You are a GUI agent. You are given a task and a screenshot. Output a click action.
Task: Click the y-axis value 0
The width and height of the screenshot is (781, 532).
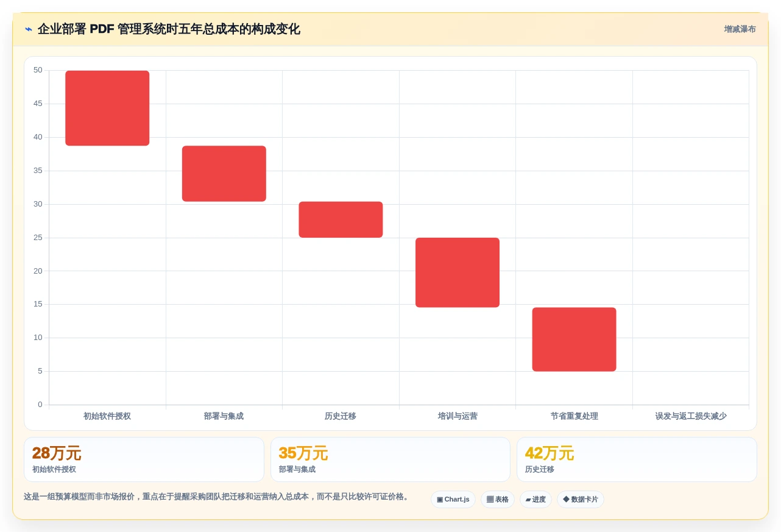pyautogui.click(x=40, y=405)
